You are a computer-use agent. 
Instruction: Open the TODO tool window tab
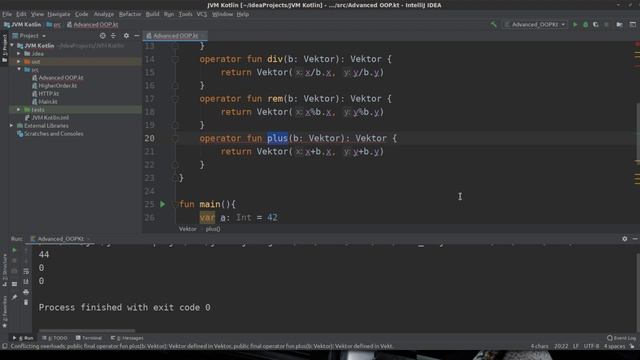[x=55, y=338]
